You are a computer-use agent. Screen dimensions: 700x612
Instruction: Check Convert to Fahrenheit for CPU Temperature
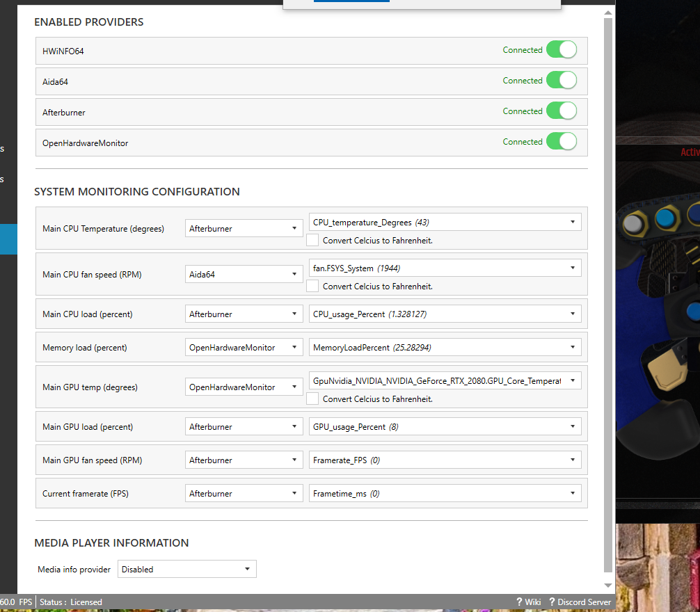tap(312, 240)
